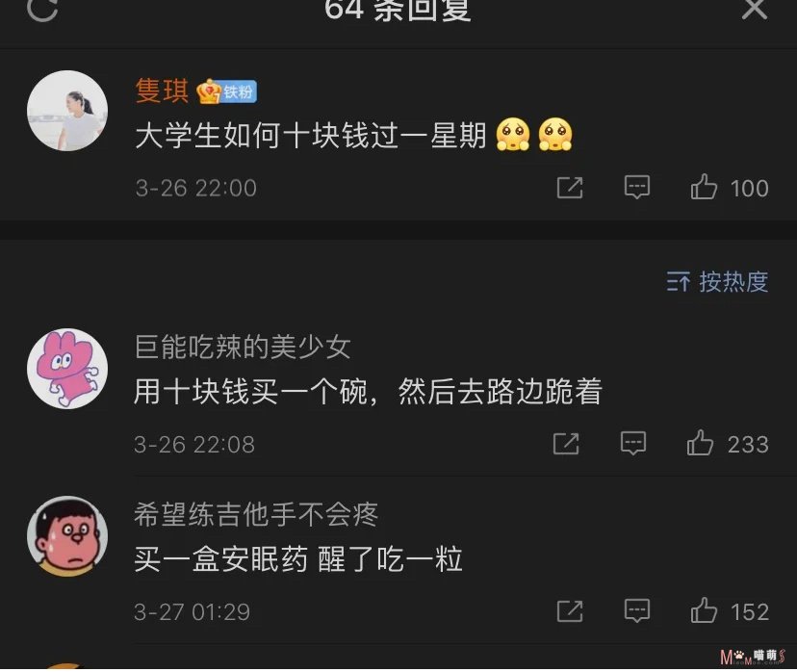Viewport: 797px width, 672px height.
Task: Like the comment with 152 likes
Action: pos(704,610)
